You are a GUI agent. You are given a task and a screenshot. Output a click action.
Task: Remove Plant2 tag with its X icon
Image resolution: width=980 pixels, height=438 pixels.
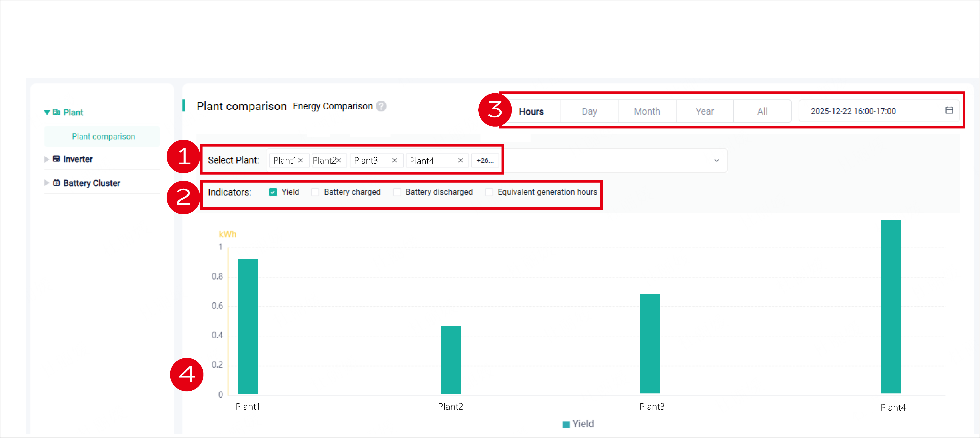[x=339, y=160]
